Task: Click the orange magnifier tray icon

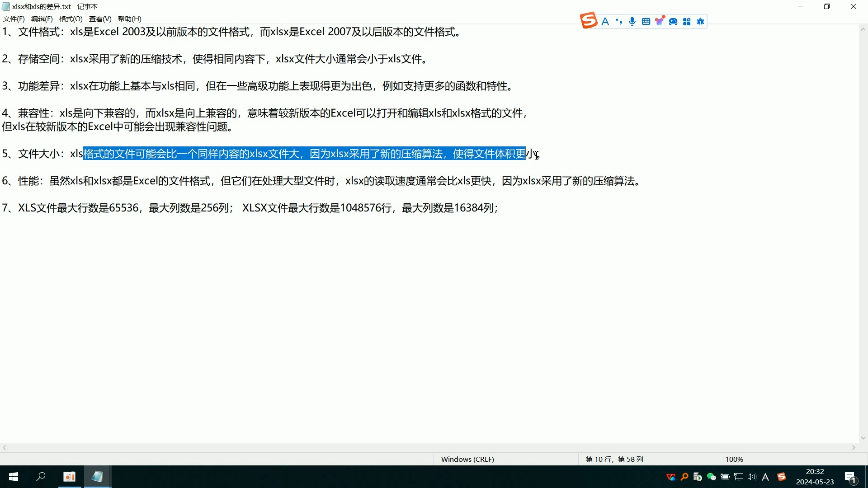Action: click(x=684, y=477)
